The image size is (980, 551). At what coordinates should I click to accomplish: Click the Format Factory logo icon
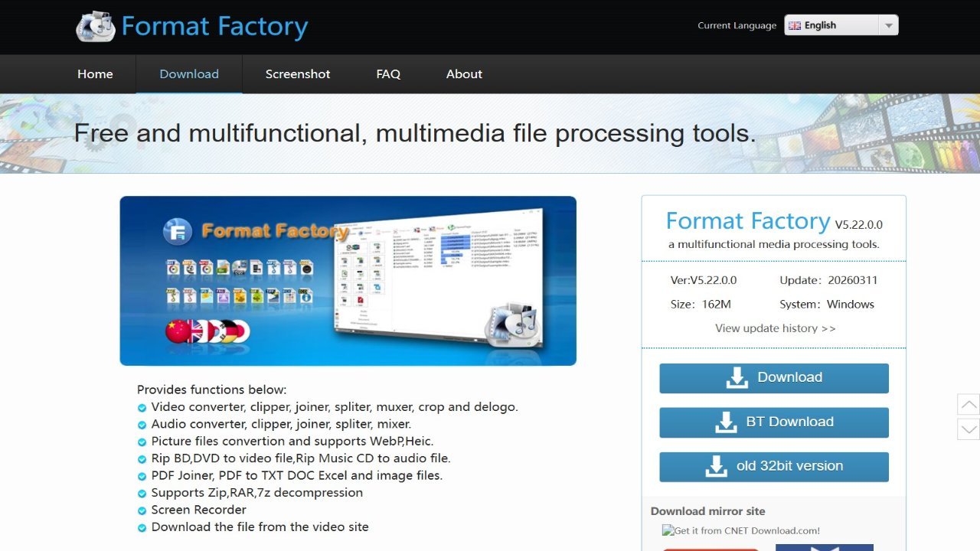point(95,26)
